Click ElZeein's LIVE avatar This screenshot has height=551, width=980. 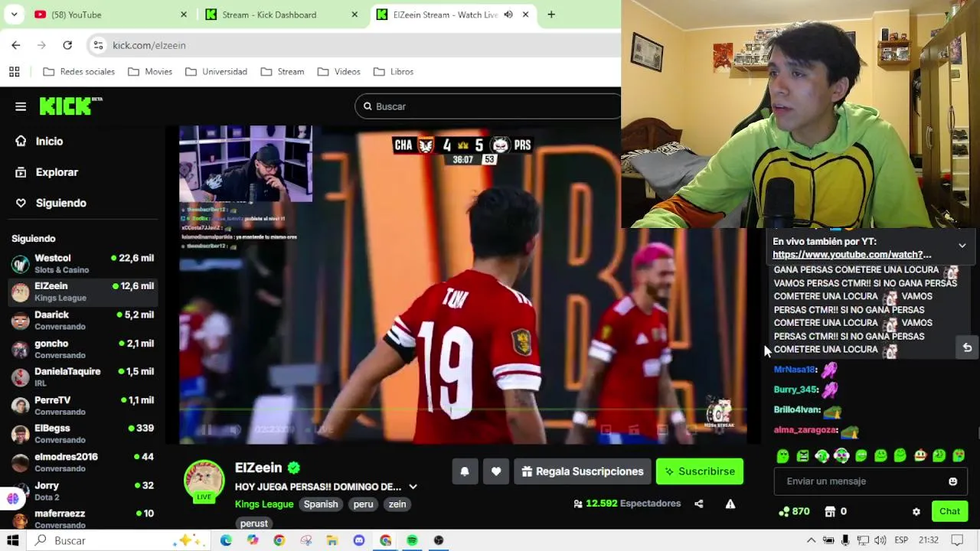click(204, 481)
